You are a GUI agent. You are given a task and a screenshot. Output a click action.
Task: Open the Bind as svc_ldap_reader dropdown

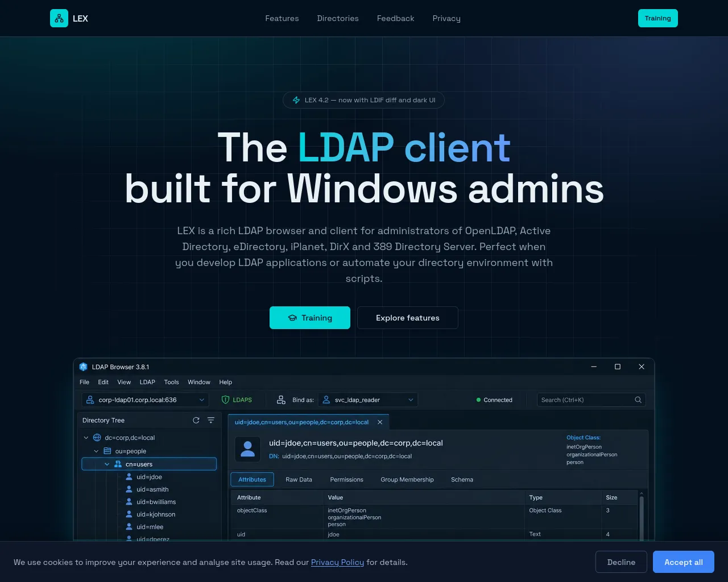[x=368, y=400]
